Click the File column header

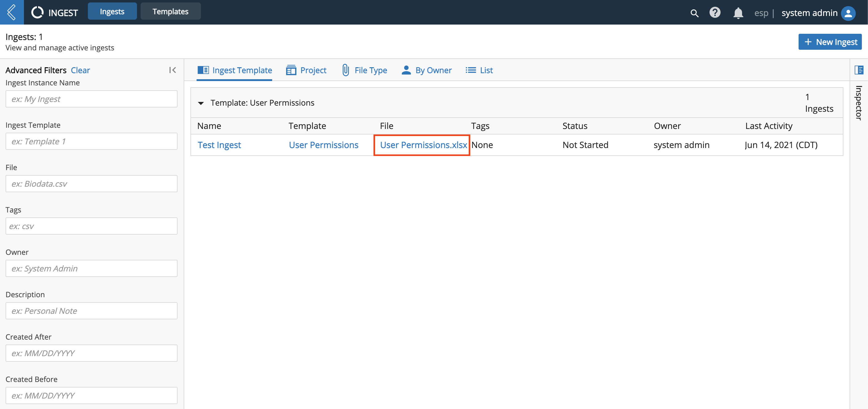pyautogui.click(x=386, y=126)
